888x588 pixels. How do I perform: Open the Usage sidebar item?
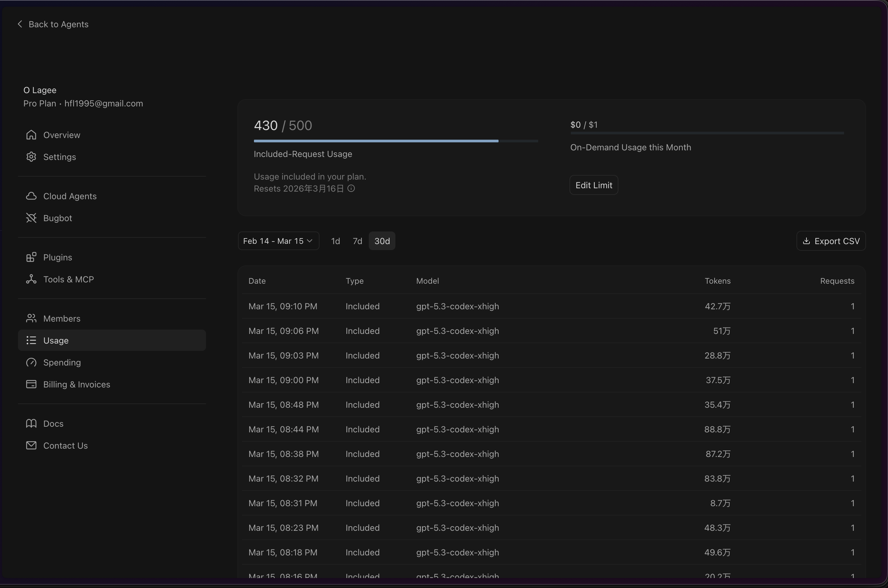pyautogui.click(x=56, y=341)
